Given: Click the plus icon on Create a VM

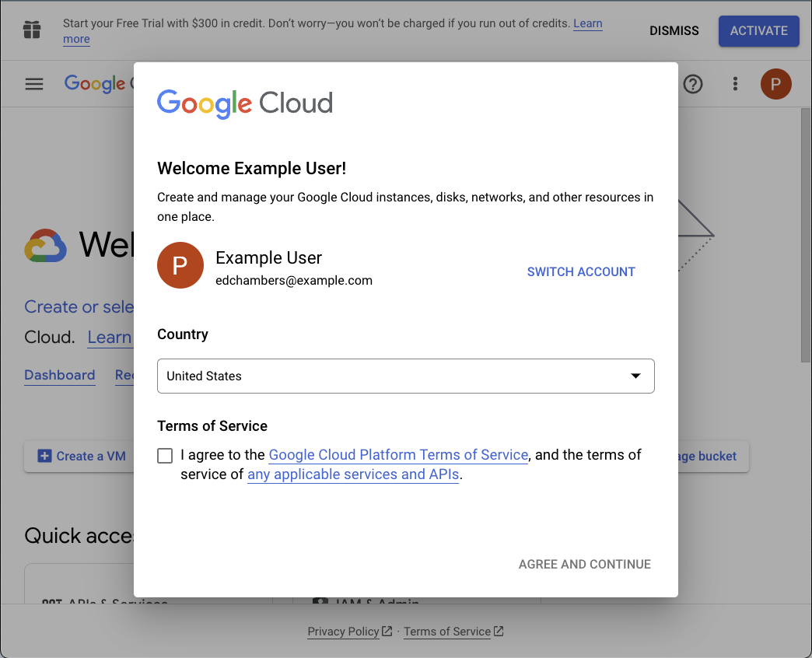Looking at the screenshot, I should coord(44,456).
